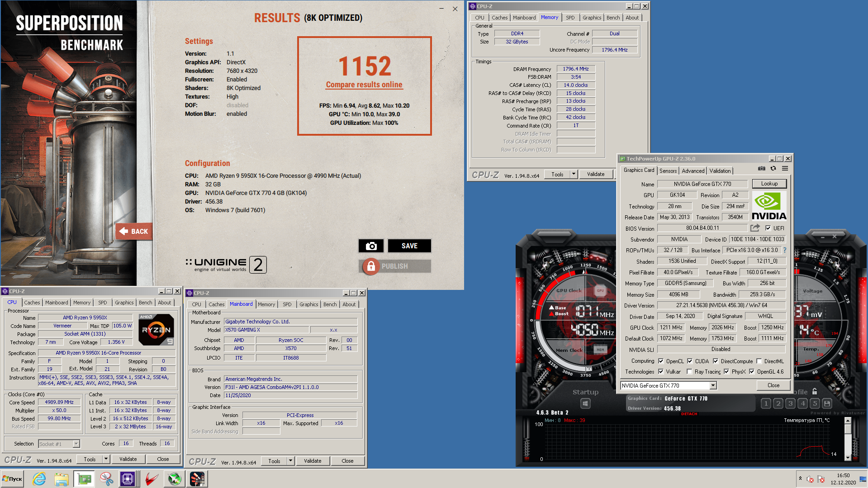Open Windows Explorer folder from the taskbar
This screenshot has width=868, height=488.
(62, 479)
